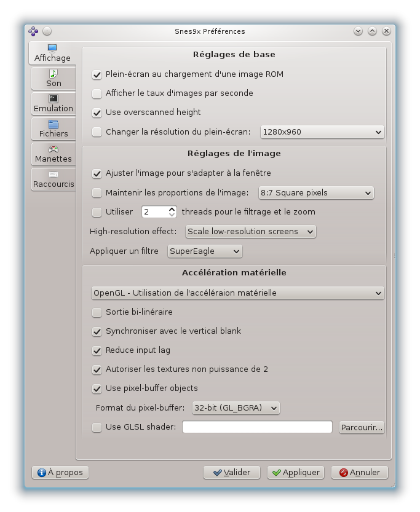This screenshot has width=420, height=512.
Task: Click the 'Accélération matérielle' heading
Action: pos(234,273)
